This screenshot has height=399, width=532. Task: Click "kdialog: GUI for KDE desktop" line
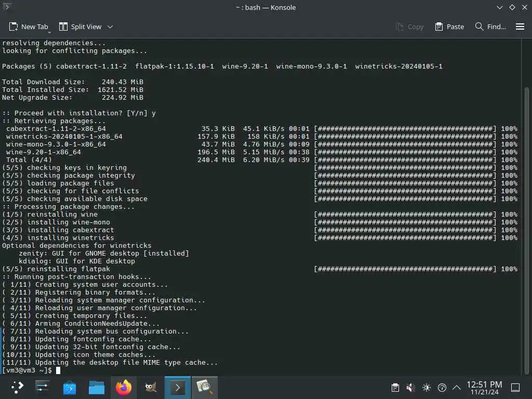(x=77, y=261)
